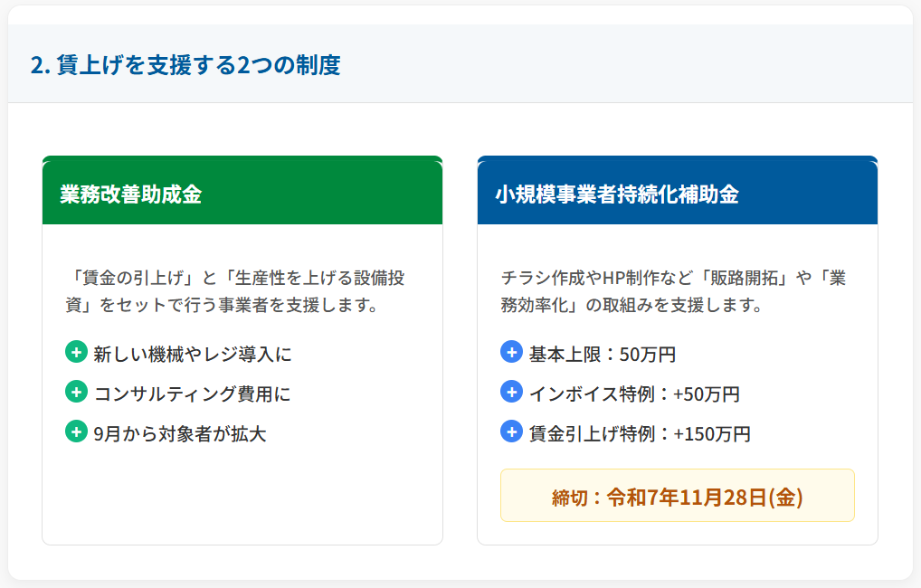Click the date text 令和7年11月28日(金)
The width and height of the screenshot is (921, 588).
pyautogui.click(x=705, y=497)
